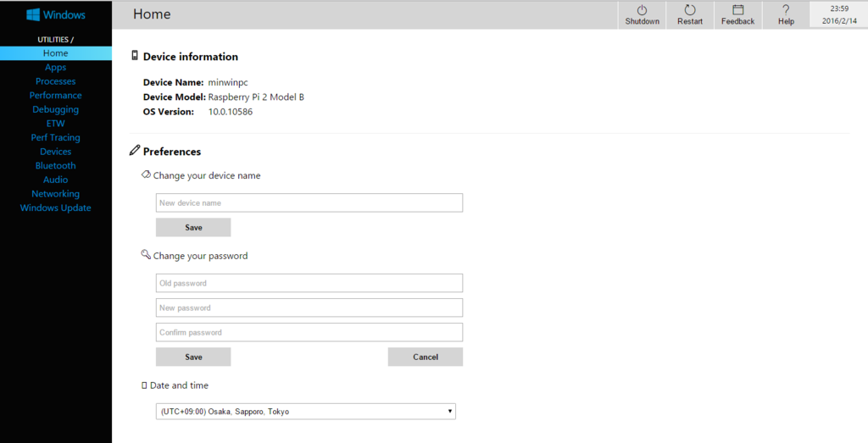Open Windows Update in the sidebar
This screenshot has width=868, height=443.
(x=55, y=208)
